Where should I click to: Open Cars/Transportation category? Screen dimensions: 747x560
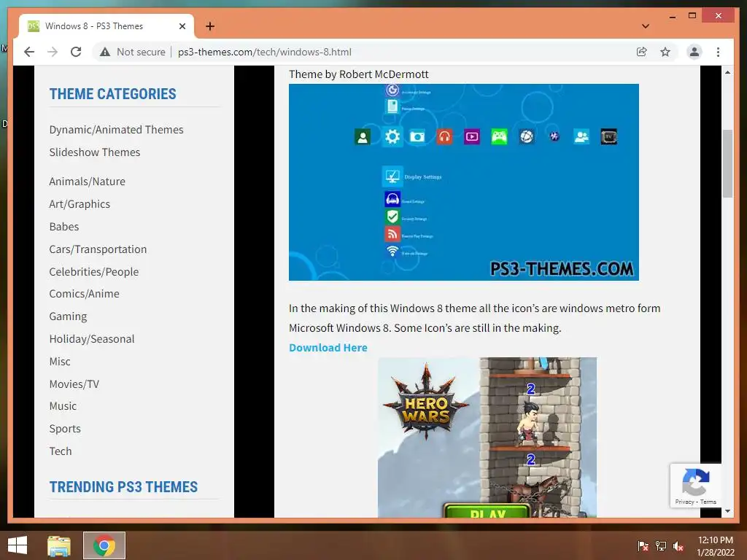(98, 249)
